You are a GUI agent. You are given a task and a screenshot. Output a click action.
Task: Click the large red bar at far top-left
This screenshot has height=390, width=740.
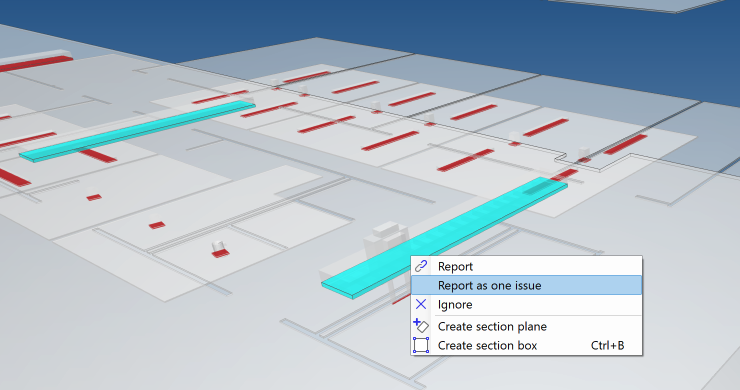click(x=35, y=63)
